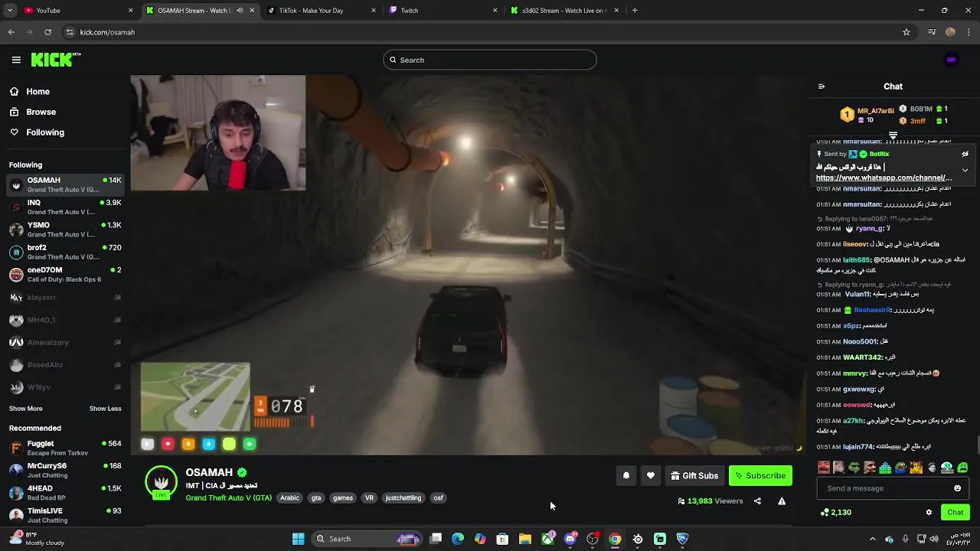Open Browse in sidebar
Screen dimensions: 980x551
tap(33, 112)
